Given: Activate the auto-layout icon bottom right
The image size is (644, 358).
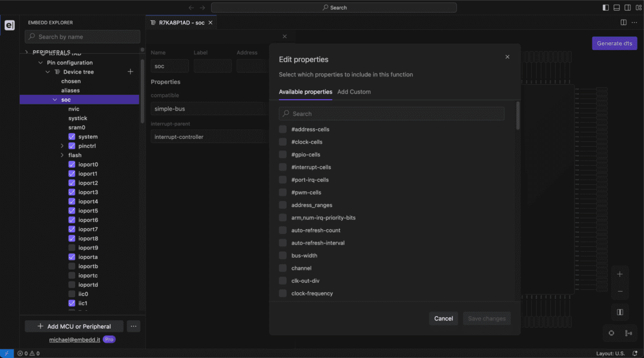Looking at the screenshot, I should (628, 333).
